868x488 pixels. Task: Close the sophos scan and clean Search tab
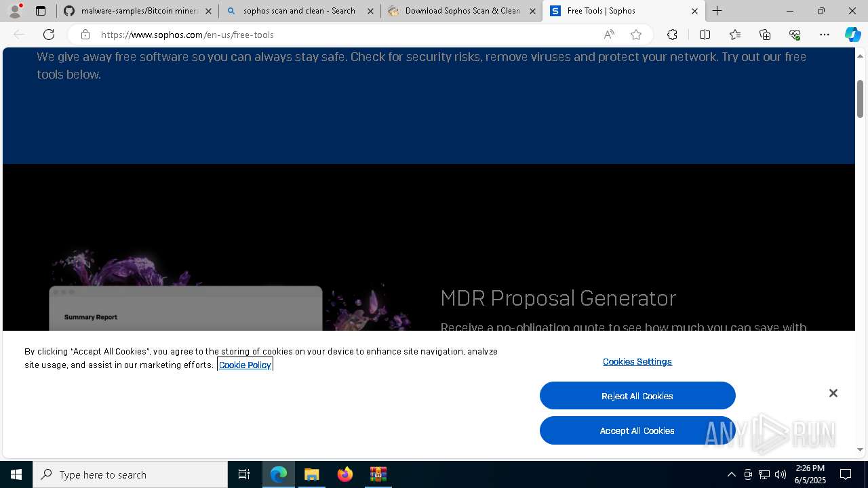click(x=370, y=11)
